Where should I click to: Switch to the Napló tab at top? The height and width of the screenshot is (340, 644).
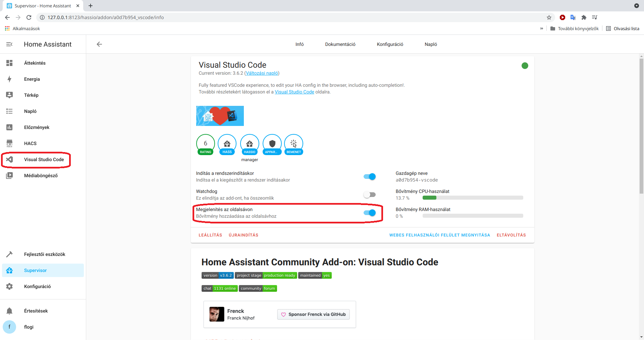[x=431, y=44]
